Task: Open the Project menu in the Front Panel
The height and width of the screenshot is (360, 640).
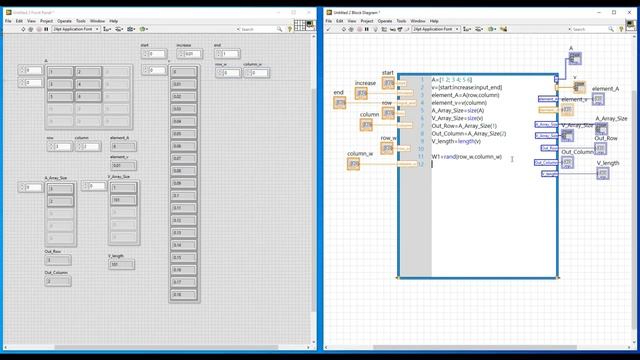Action: click(46, 21)
